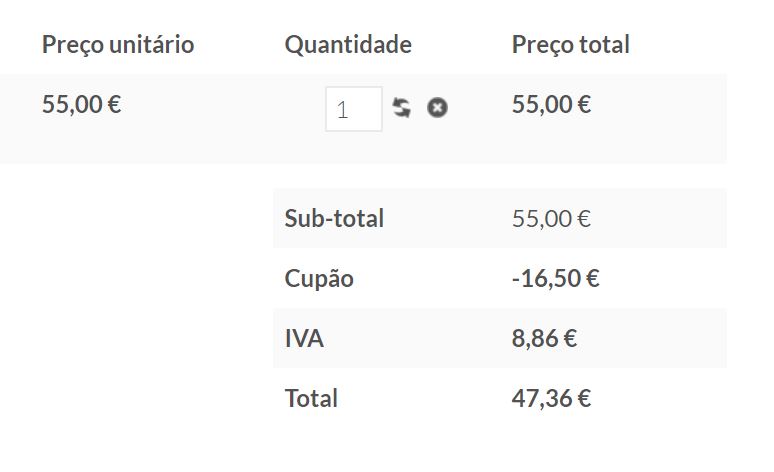This screenshot has height=472, width=774.
Task: Click the Preço unitário column header
Action: pos(118,45)
